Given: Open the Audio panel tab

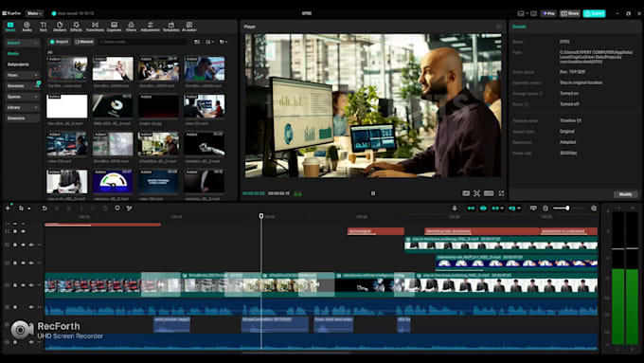Looking at the screenshot, I should (x=27, y=27).
